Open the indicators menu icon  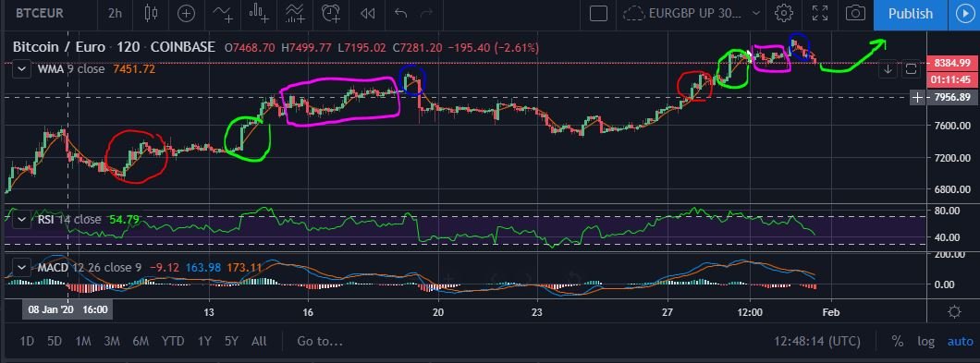point(223,13)
